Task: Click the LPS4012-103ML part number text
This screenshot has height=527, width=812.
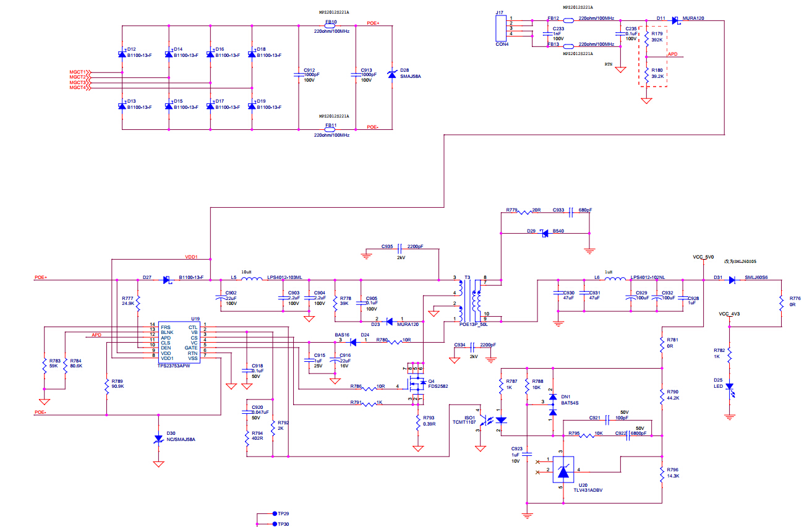Action: tap(285, 277)
